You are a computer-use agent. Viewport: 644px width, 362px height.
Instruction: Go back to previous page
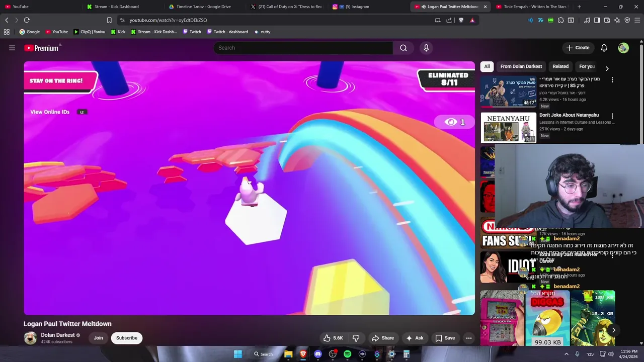point(7,20)
